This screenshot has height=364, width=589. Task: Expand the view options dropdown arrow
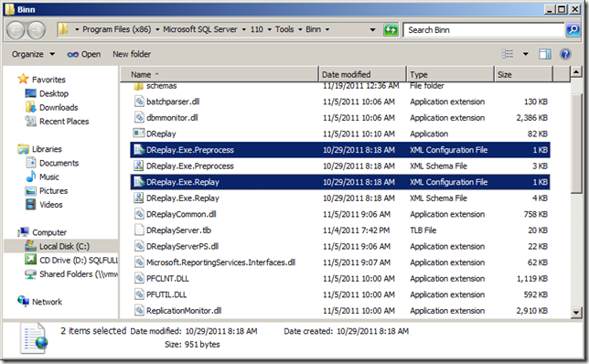click(x=526, y=55)
